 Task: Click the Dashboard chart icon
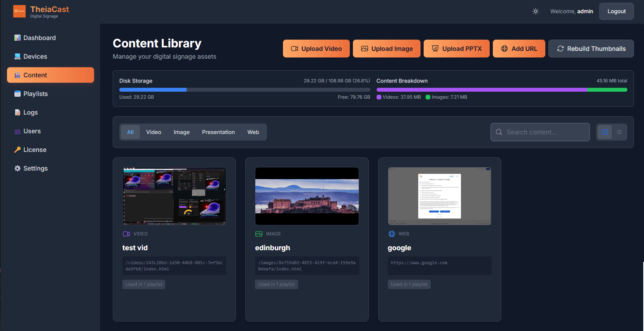click(17, 38)
